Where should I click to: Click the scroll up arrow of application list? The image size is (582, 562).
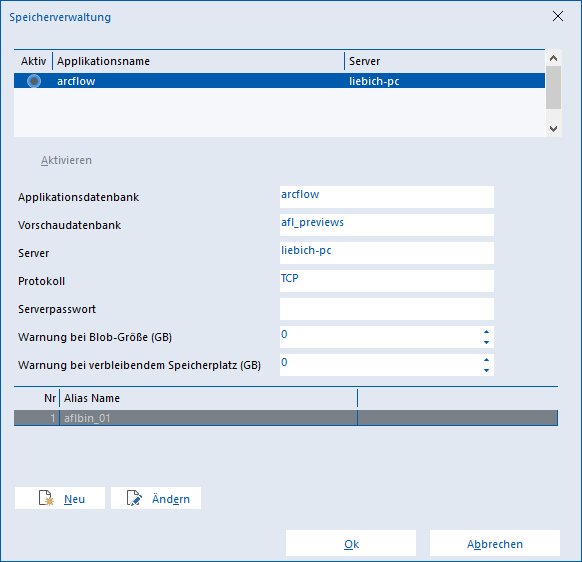click(x=553, y=58)
